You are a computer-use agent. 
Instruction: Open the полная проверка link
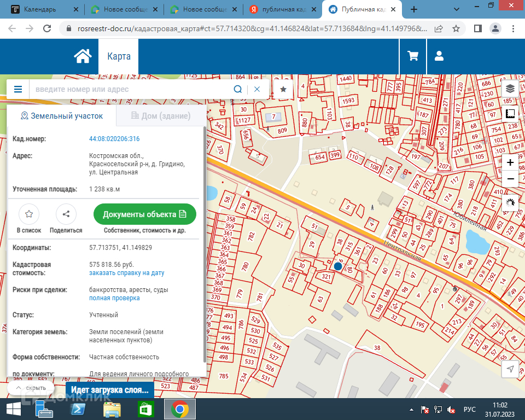click(114, 298)
